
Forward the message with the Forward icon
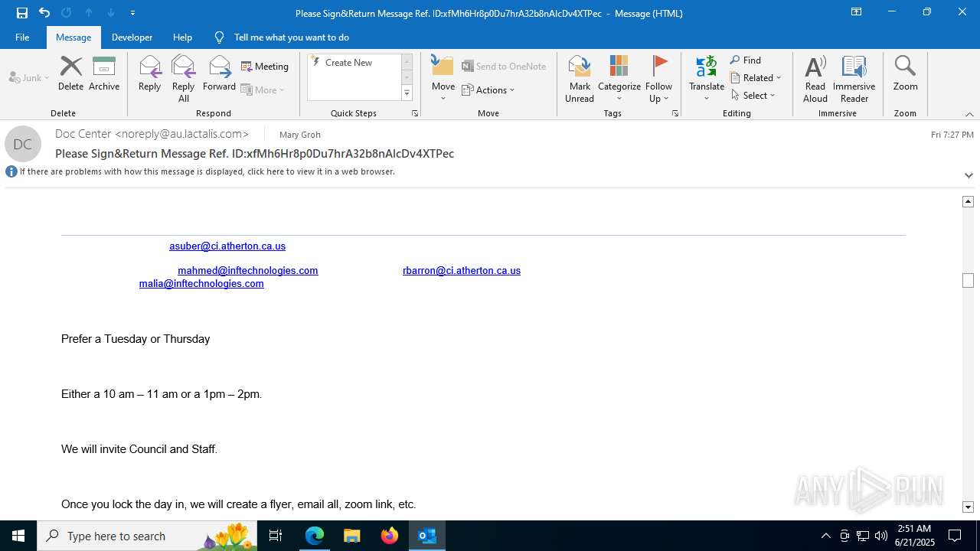click(x=219, y=73)
